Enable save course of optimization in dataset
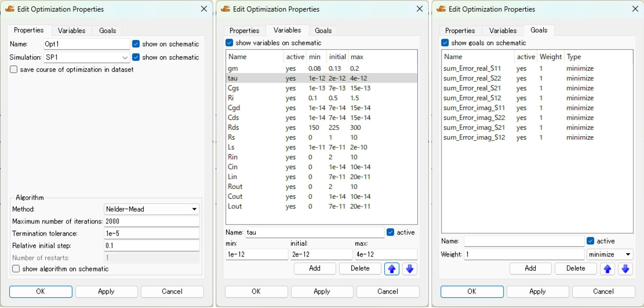The height and width of the screenshot is (308, 644). tap(14, 69)
